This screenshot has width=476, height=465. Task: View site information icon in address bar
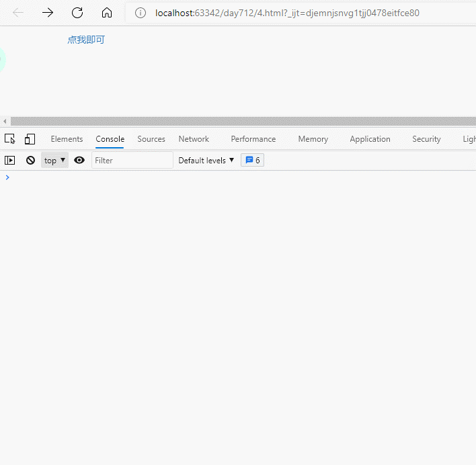tap(141, 13)
